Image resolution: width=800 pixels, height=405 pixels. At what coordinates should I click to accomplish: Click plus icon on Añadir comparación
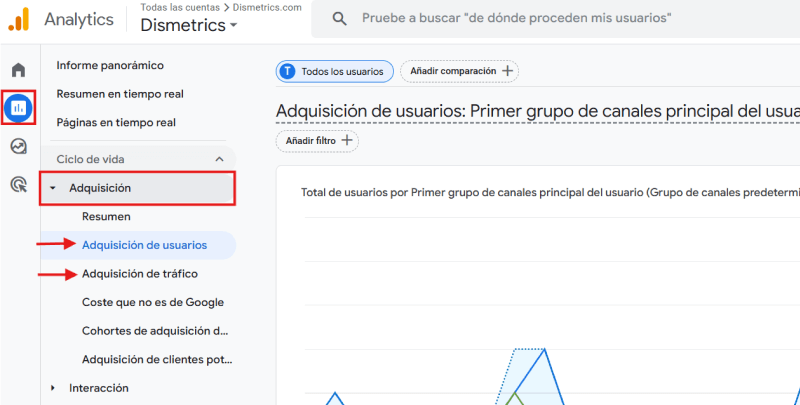(x=507, y=71)
